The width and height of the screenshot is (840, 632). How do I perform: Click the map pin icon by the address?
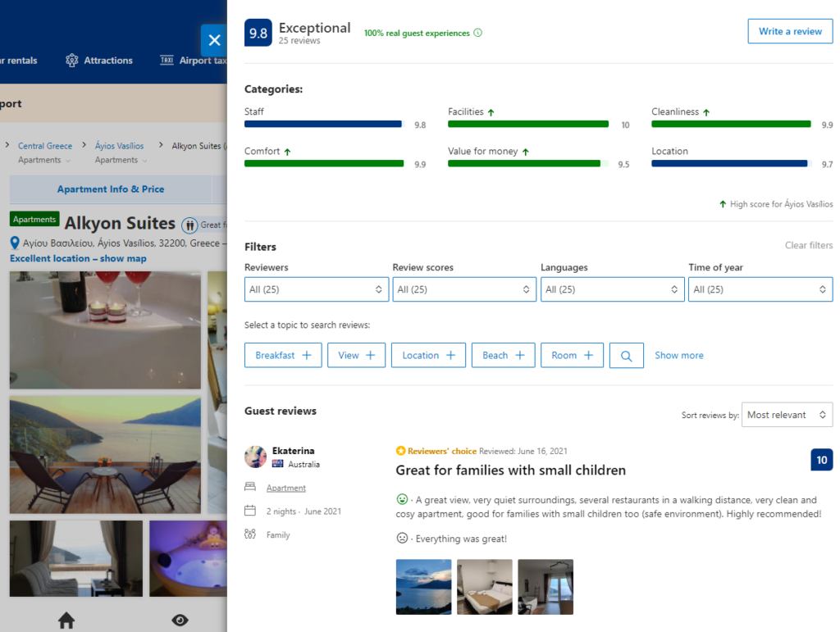(x=15, y=243)
